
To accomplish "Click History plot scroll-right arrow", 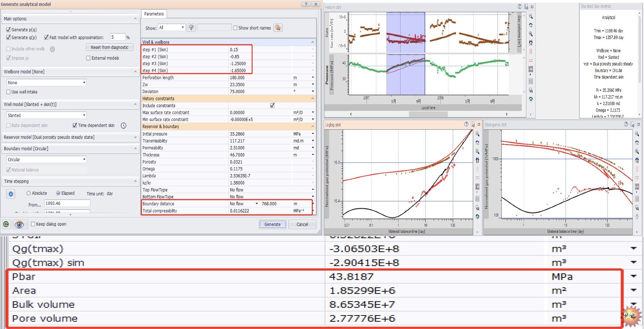I will (x=506, y=114).
